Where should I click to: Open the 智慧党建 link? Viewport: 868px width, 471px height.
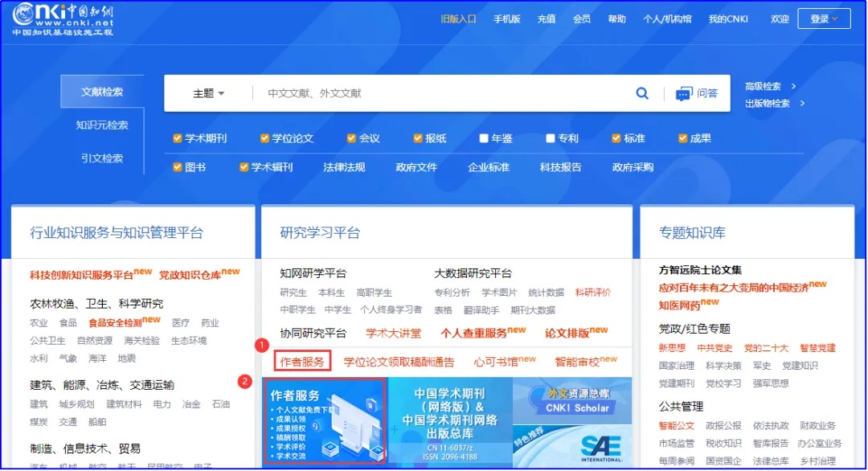click(x=817, y=348)
